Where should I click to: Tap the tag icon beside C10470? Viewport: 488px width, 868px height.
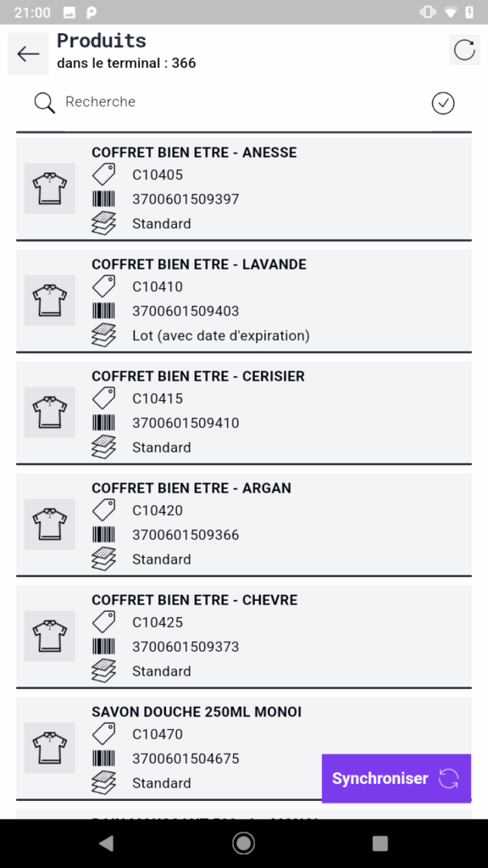103,734
